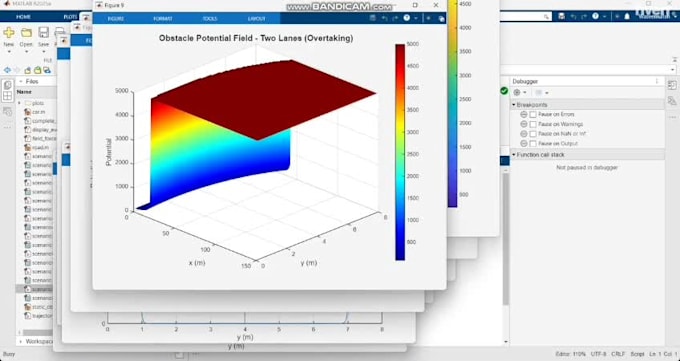Switch to FIGURE tab in Figure 9
The height and width of the screenshot is (361, 680).
[x=116, y=18]
